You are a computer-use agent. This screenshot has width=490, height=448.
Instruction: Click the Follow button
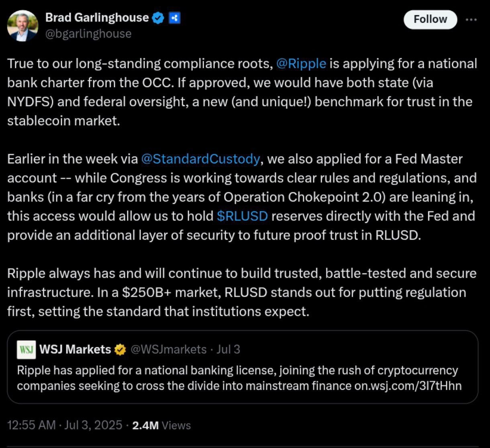pyautogui.click(x=430, y=19)
